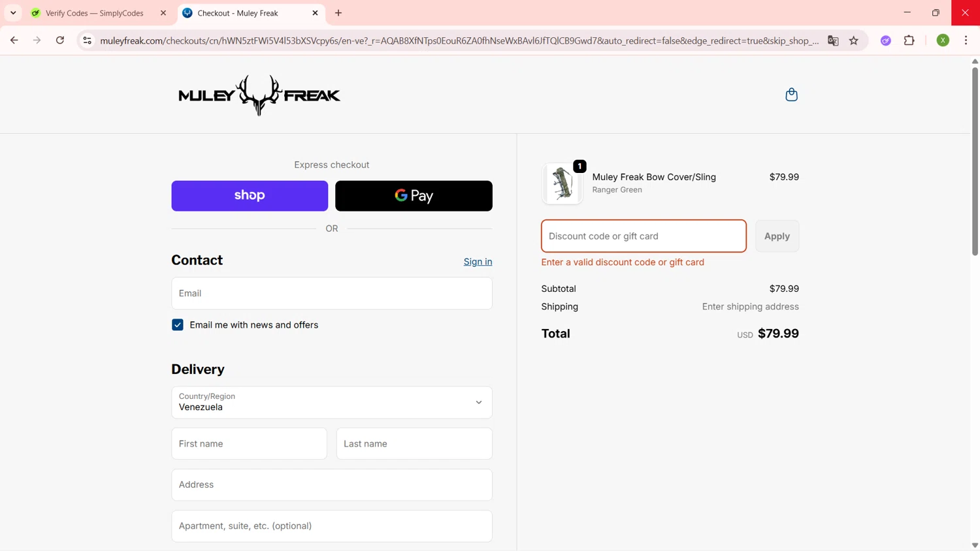This screenshot has width=980, height=551.
Task: Click the Muley Freak antler logo
Action: pos(259,95)
